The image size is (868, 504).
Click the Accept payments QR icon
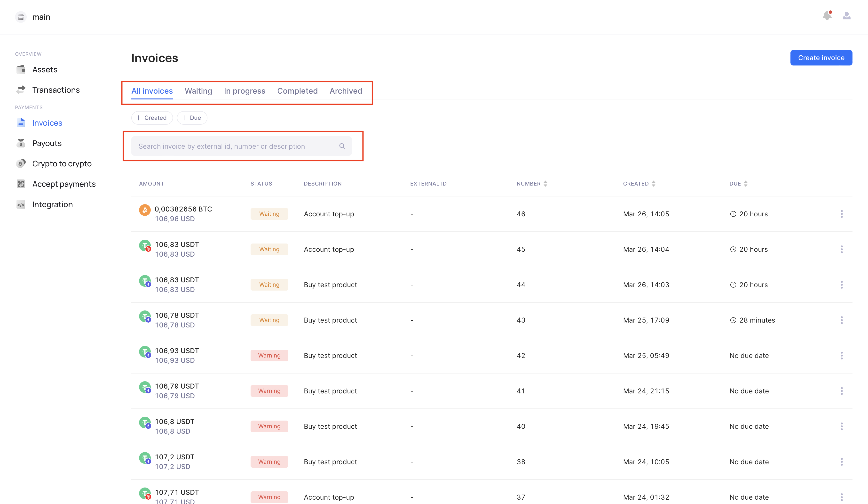coord(21,184)
